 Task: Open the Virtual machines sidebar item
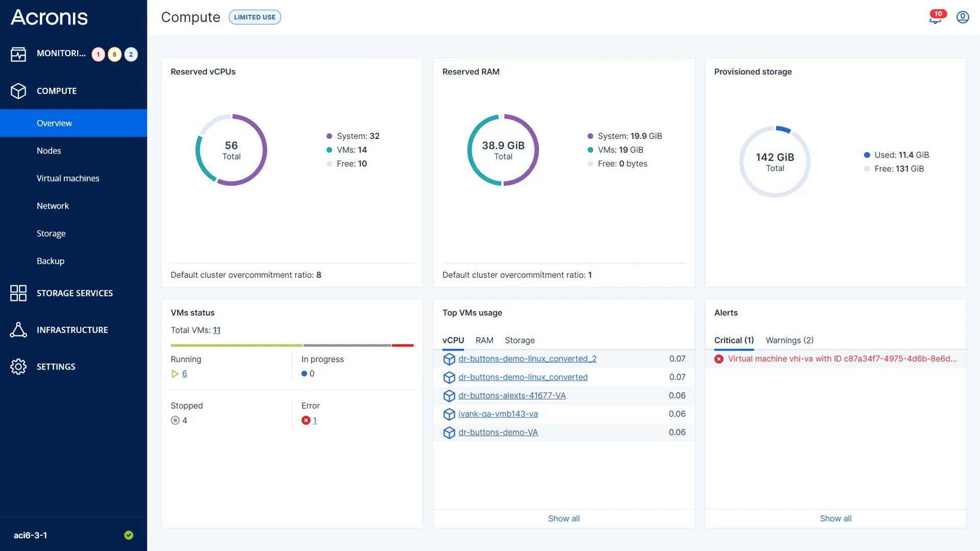click(68, 178)
